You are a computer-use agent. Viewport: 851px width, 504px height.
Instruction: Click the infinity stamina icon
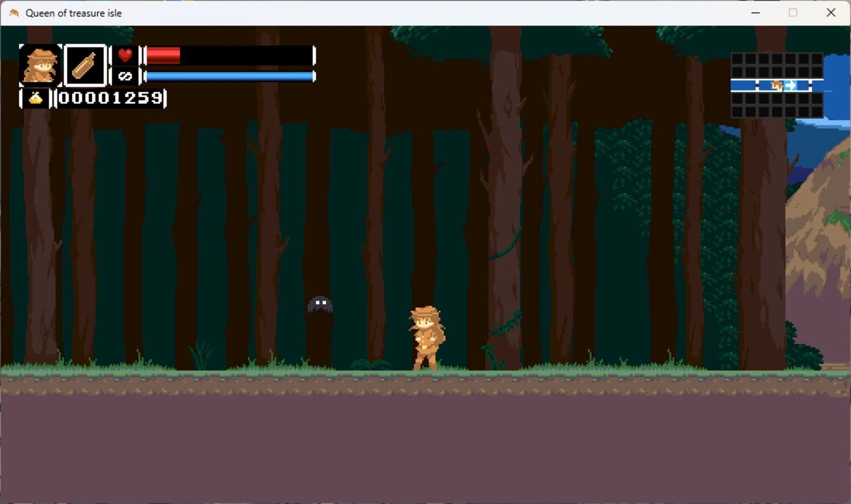125,76
